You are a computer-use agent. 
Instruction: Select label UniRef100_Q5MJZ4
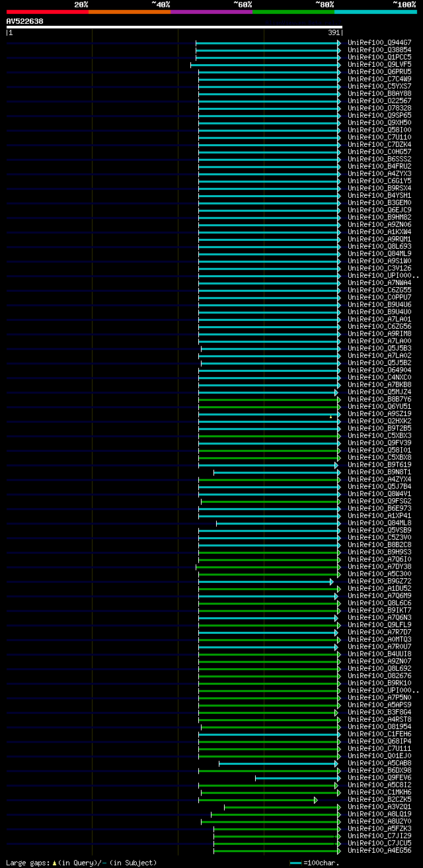click(x=379, y=392)
